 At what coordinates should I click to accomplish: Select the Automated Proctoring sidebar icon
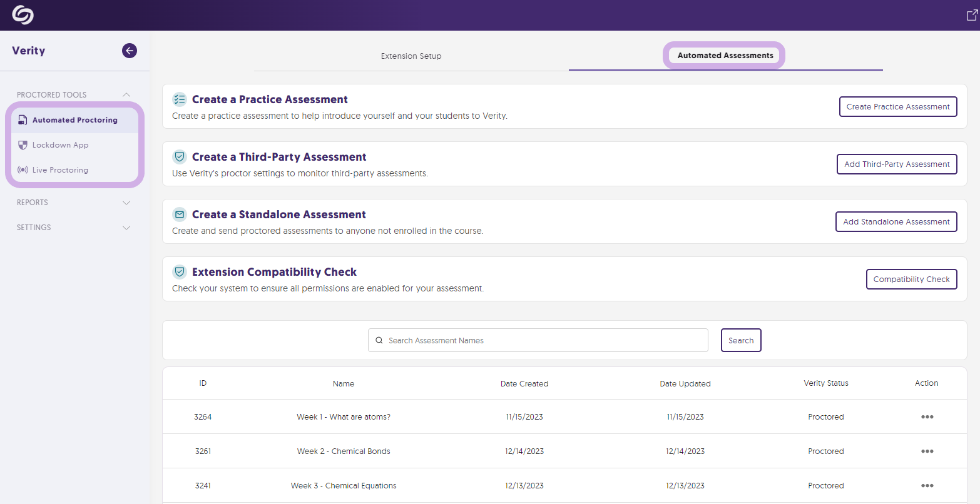[23, 119]
